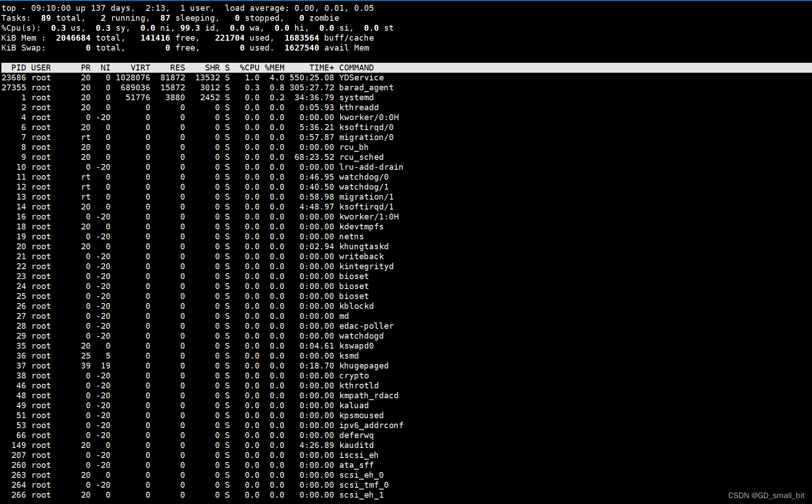
Task: Select the watchdog/1 command
Action: [x=364, y=187]
